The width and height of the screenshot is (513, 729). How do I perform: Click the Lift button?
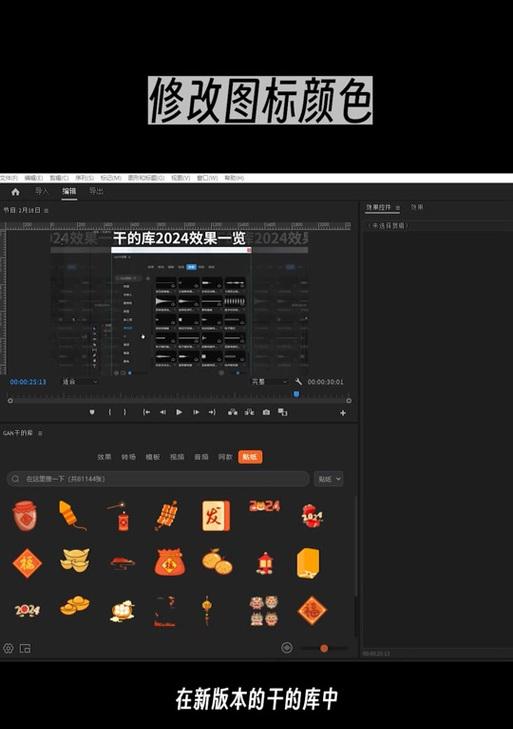[233, 412]
